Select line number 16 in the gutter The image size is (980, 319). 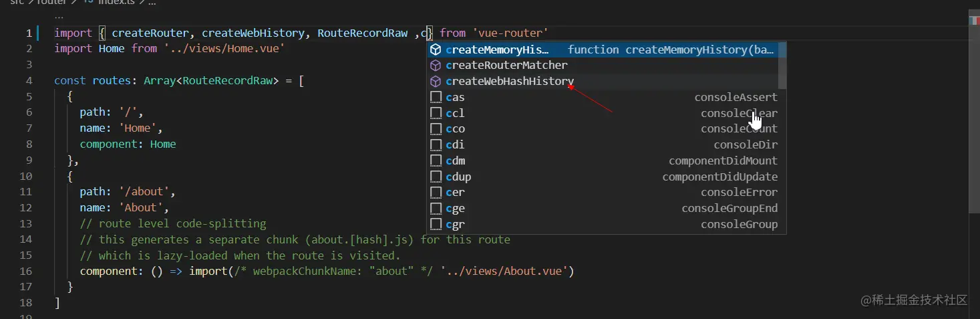(x=26, y=271)
